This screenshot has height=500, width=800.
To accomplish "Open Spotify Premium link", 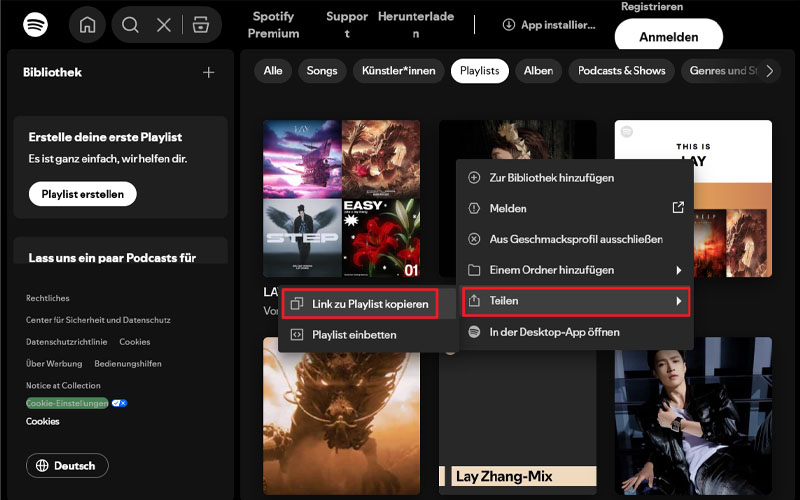I will coord(273,24).
